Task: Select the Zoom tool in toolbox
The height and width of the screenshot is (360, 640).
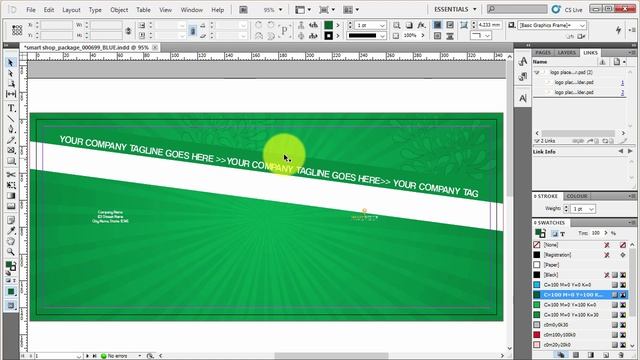Action: 11,251
